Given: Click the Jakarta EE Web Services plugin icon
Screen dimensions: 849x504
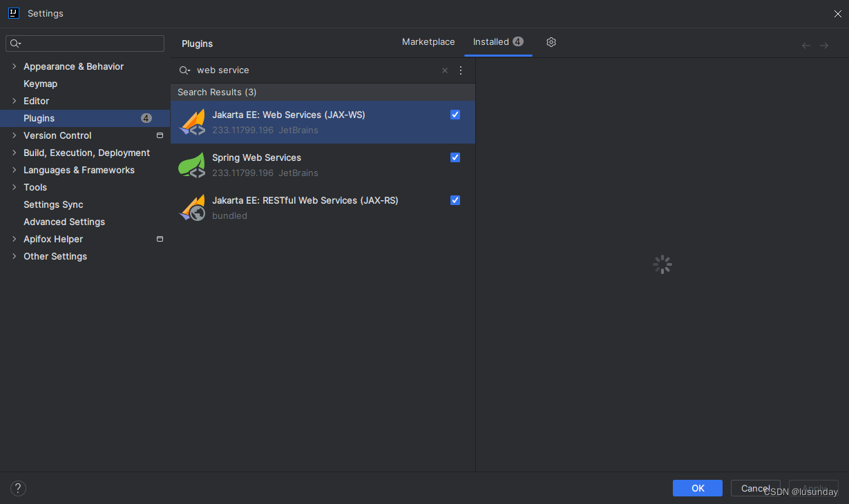Looking at the screenshot, I should 191,122.
